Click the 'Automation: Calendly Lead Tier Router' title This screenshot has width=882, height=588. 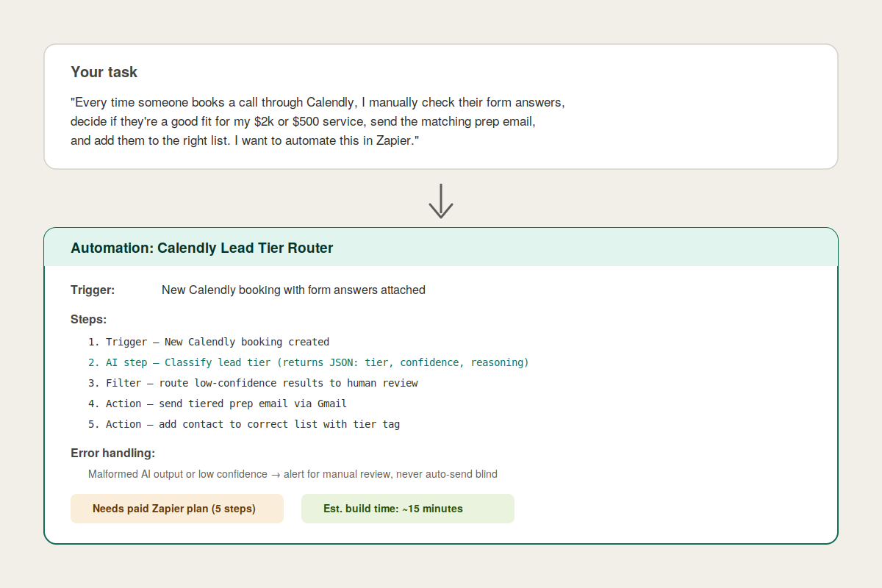[x=202, y=248]
